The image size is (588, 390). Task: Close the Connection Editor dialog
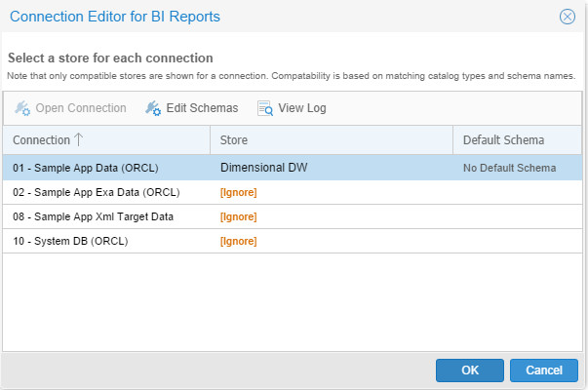click(x=567, y=17)
